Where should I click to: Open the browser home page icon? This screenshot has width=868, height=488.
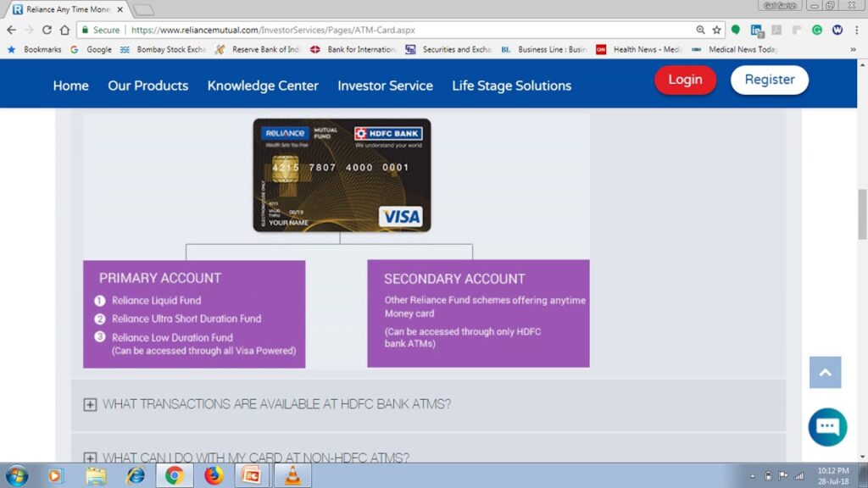pyautogui.click(x=64, y=30)
